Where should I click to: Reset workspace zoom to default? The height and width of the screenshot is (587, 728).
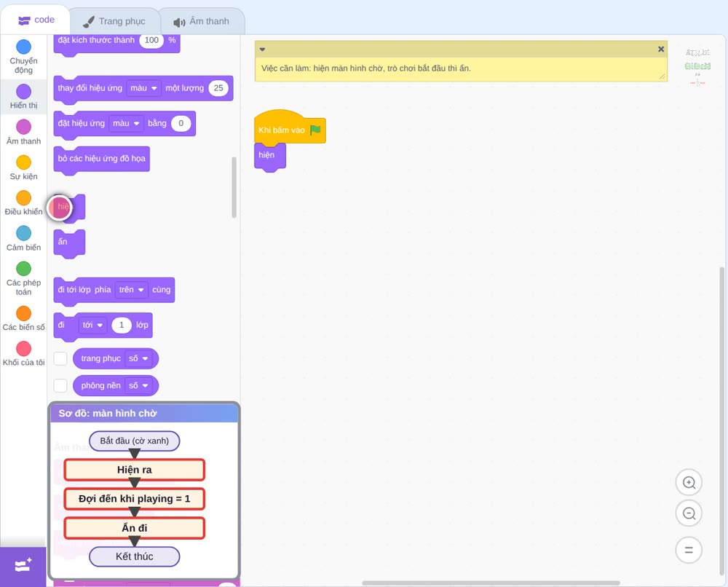pyautogui.click(x=689, y=550)
